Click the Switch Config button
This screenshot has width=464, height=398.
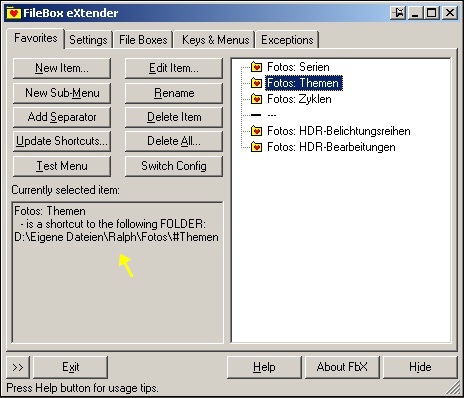tap(174, 166)
